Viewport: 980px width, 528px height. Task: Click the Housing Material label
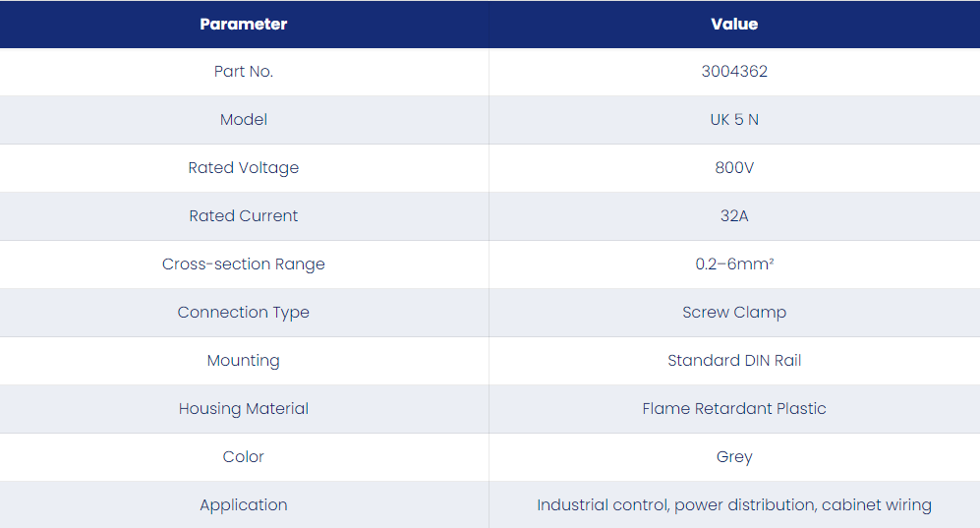coord(243,408)
